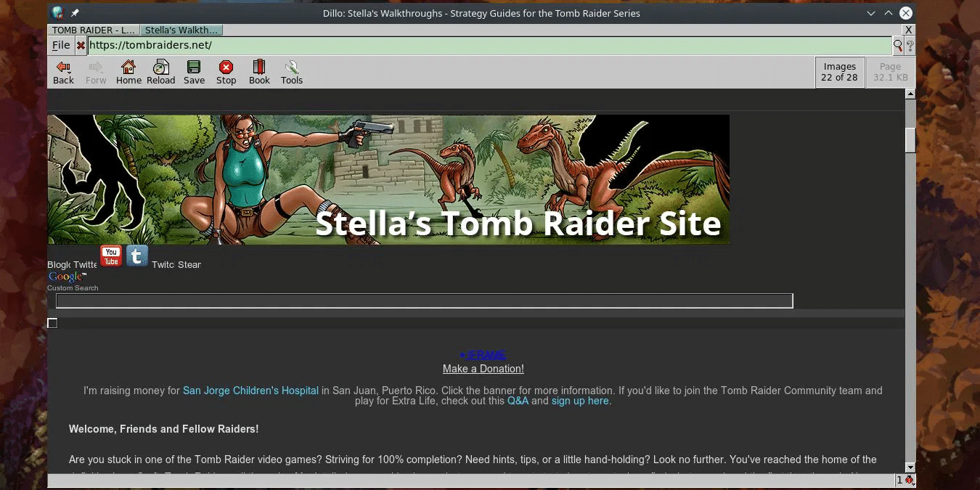Open the File menu
This screenshot has width=980, height=490.
click(61, 45)
